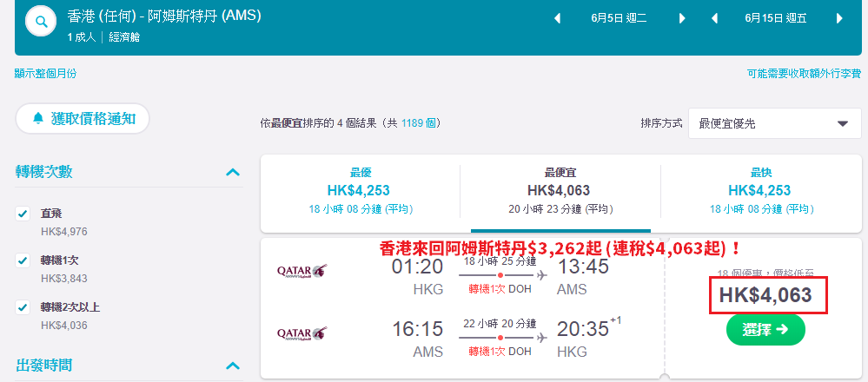The width and height of the screenshot is (868, 382).
Task: Click 22 小時 20 分鐘 return duration
Action: pos(500,323)
